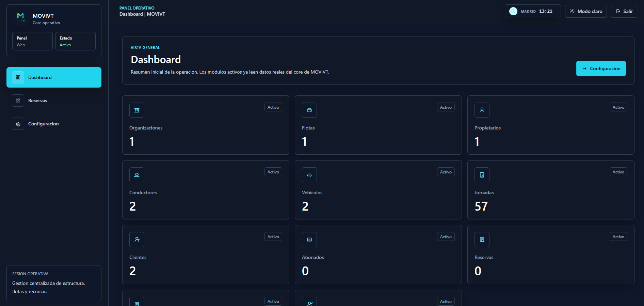Click the VISTA GENERAL label
The height and width of the screenshot is (306, 644).
(145, 48)
